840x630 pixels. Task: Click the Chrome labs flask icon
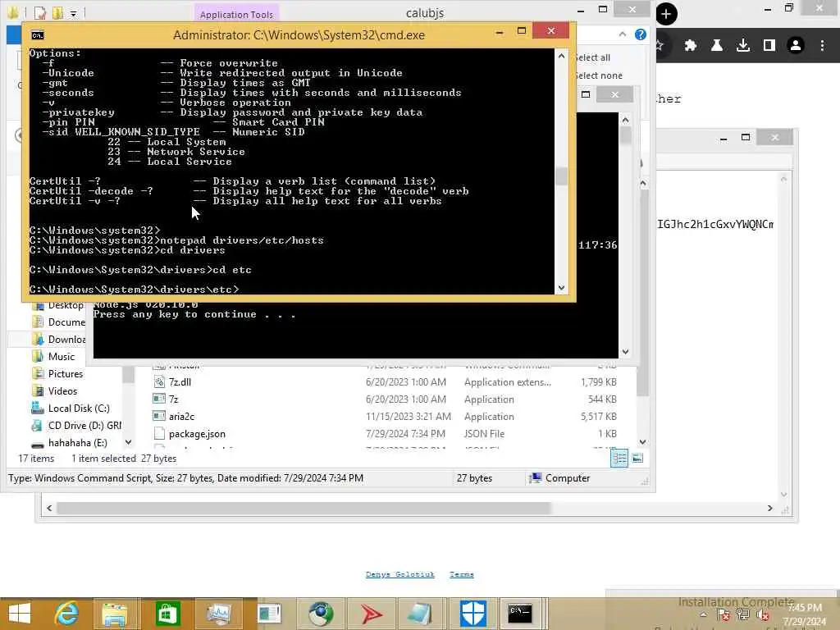point(717,46)
